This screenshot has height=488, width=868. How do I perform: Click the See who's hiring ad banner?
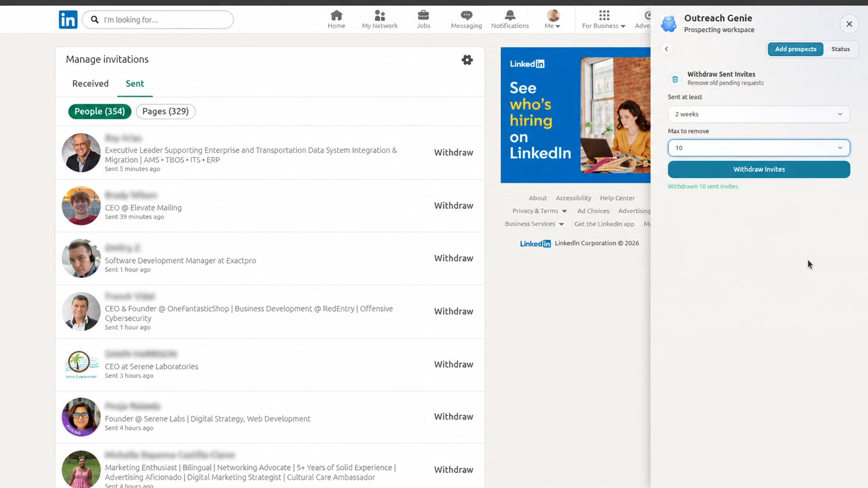click(576, 115)
